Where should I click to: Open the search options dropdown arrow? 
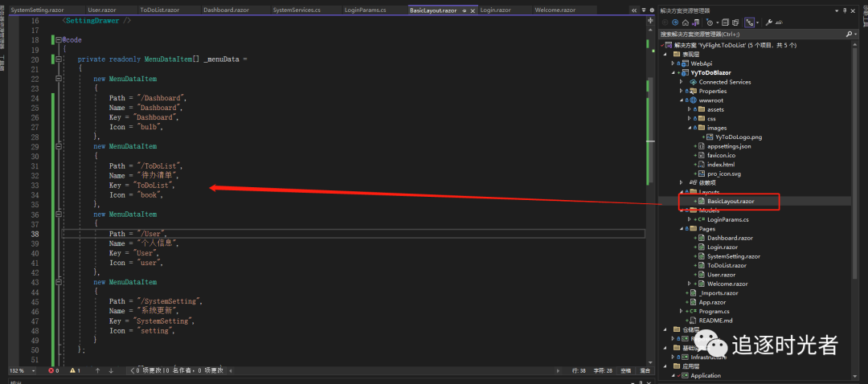click(855, 35)
